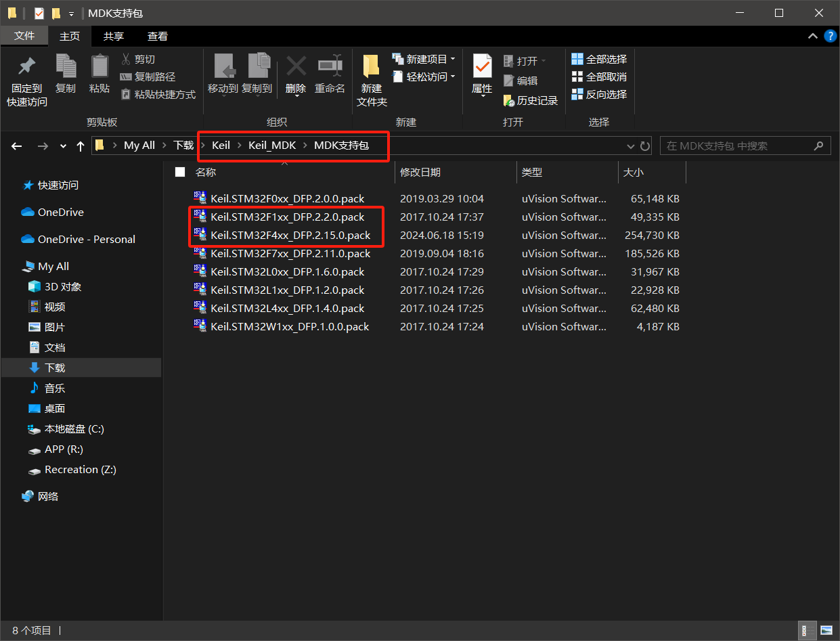
Task: Open Move to (移动到) menu
Action: tap(223, 74)
